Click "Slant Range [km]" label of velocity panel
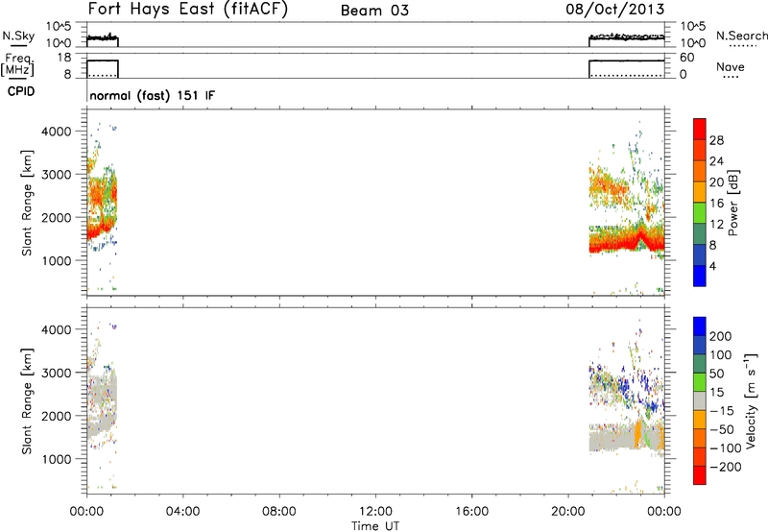The height and width of the screenshot is (532, 768). [27, 401]
